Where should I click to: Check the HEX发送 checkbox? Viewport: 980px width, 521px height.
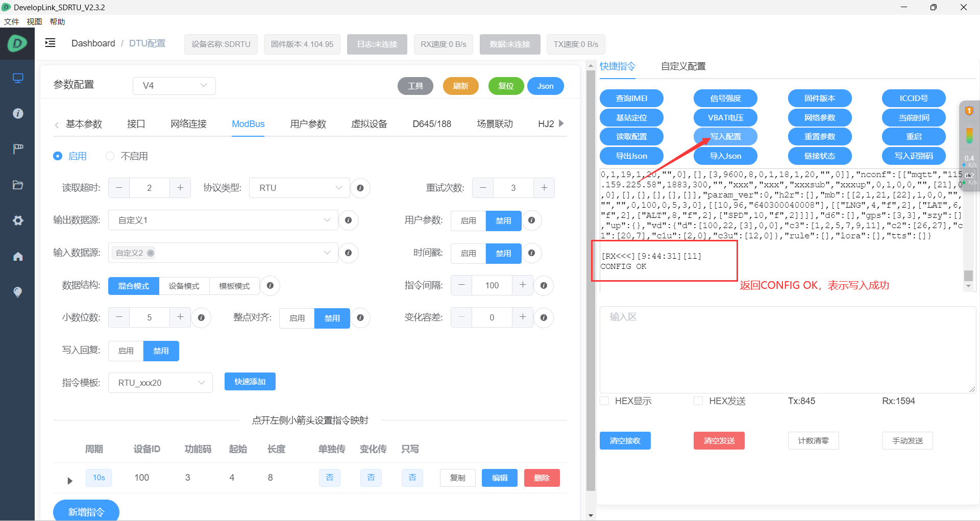pos(698,401)
